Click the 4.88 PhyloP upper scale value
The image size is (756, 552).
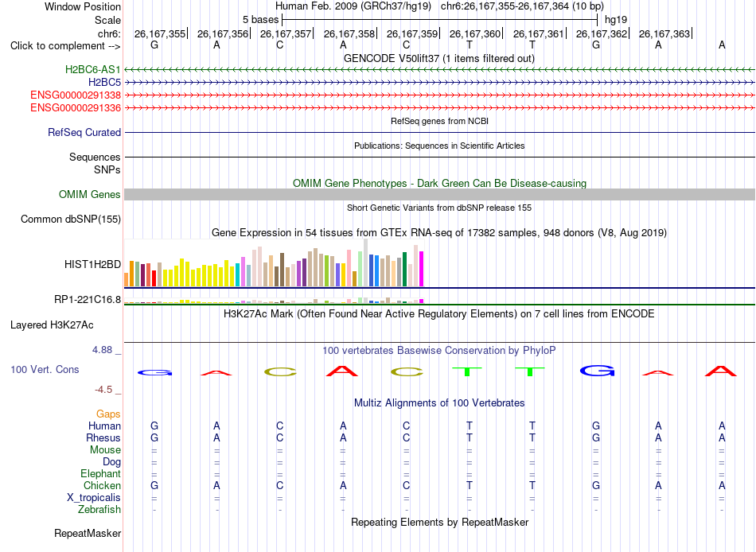102,350
